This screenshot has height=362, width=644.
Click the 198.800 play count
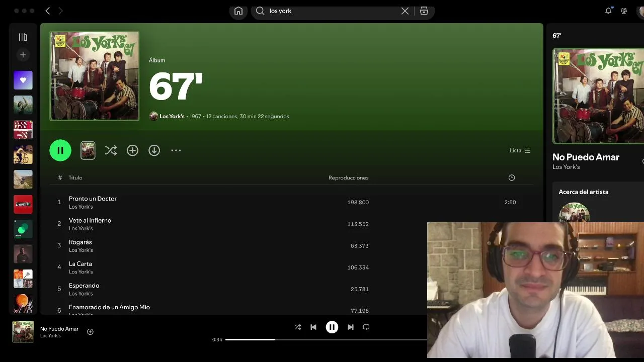[358, 202]
